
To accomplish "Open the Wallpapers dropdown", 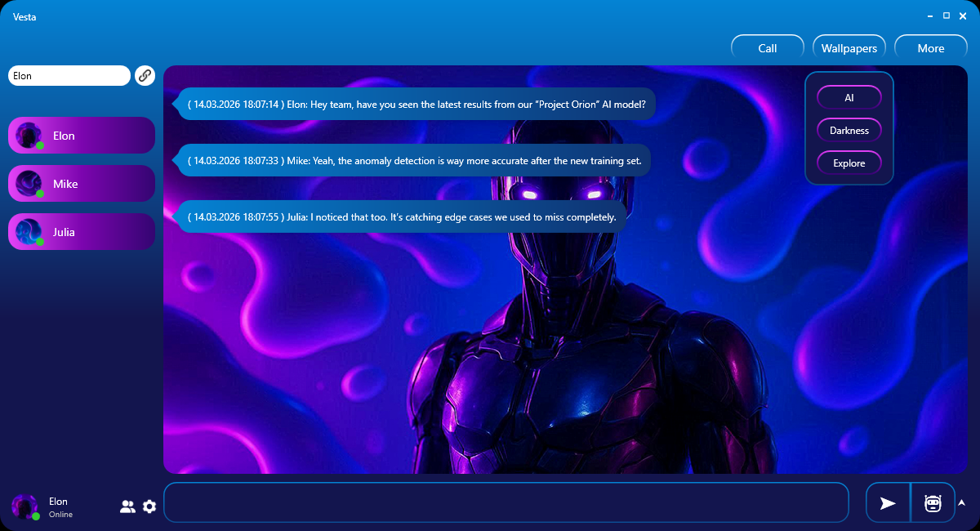I will click(849, 48).
